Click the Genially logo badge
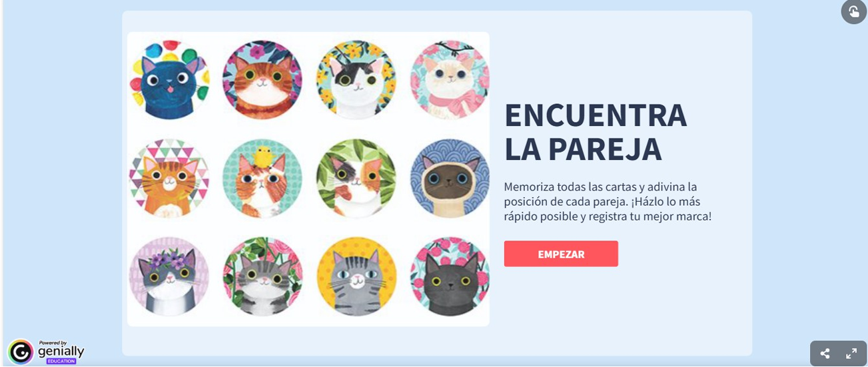Screen dimensions: 868x367 click(21, 352)
